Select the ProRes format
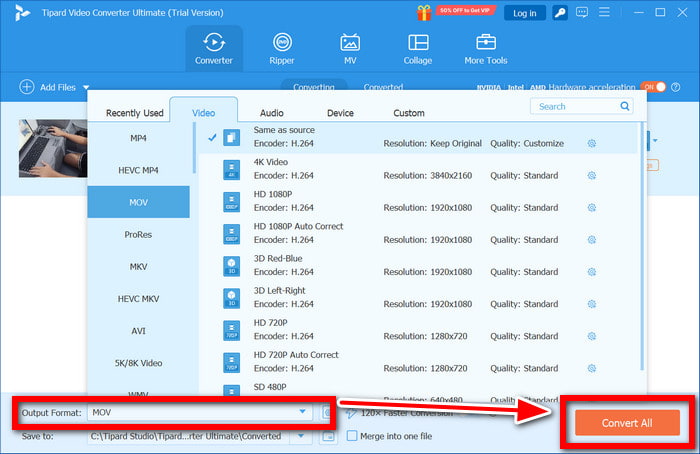This screenshot has width=700, height=454. (x=138, y=234)
